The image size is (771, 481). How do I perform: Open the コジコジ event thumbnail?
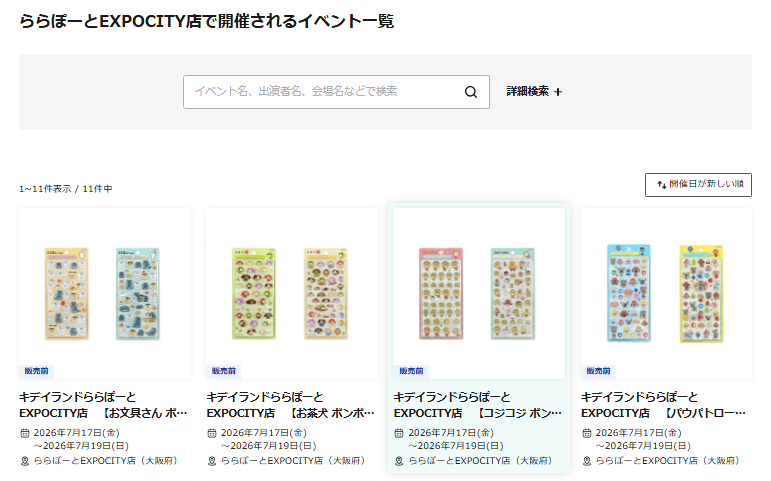coord(479,294)
